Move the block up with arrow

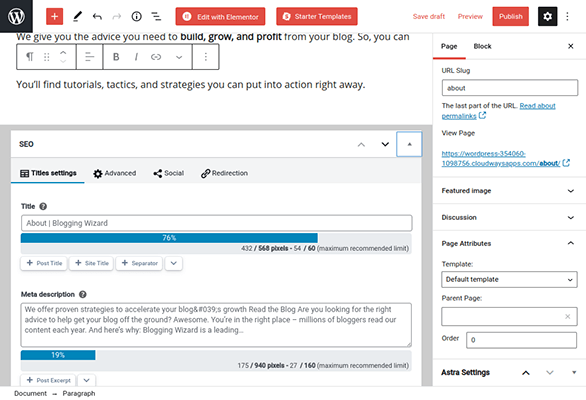point(63,52)
